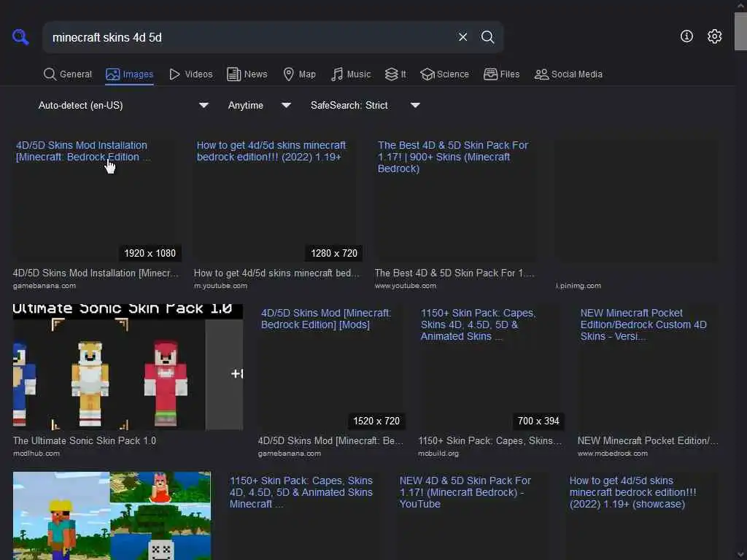Click the 1520 x 720 resolution badge

coord(376,421)
